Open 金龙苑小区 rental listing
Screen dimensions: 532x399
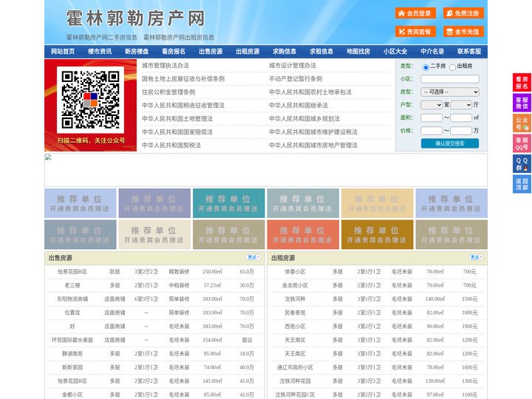click(295, 285)
